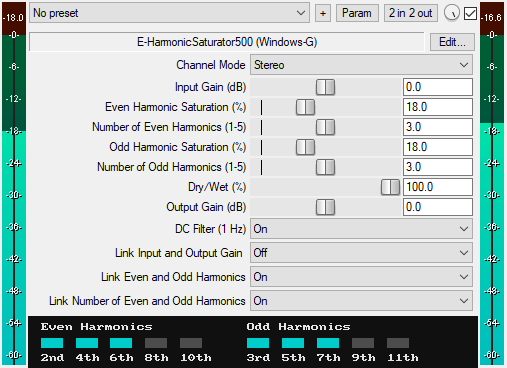Click the 5th harmonic indicator
This screenshot has height=368, width=507.
point(293,343)
